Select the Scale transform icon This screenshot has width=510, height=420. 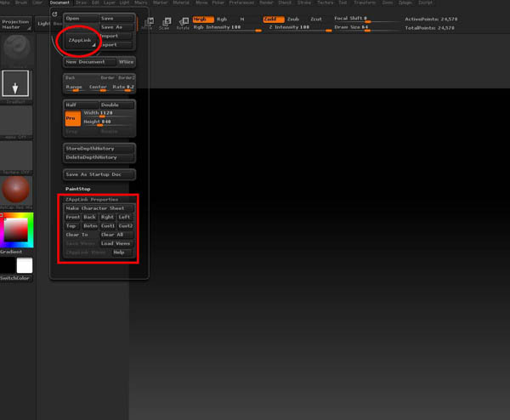coord(165,24)
